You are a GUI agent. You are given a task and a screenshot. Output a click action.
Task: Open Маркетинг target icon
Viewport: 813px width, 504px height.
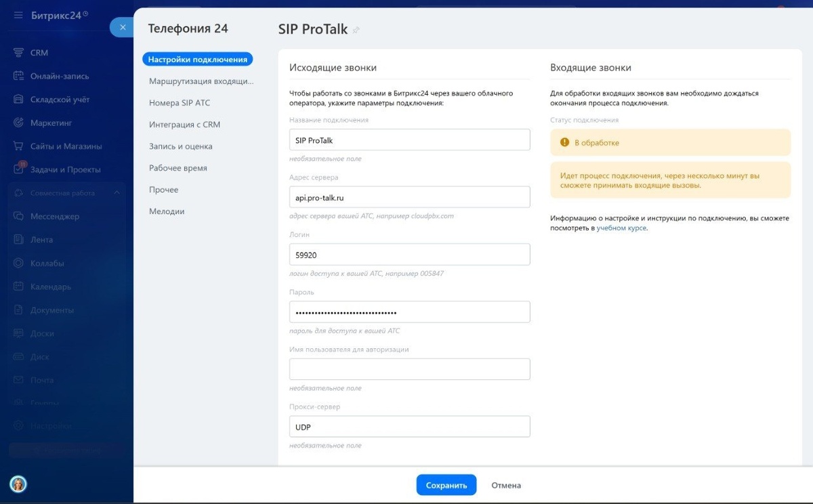coord(18,123)
